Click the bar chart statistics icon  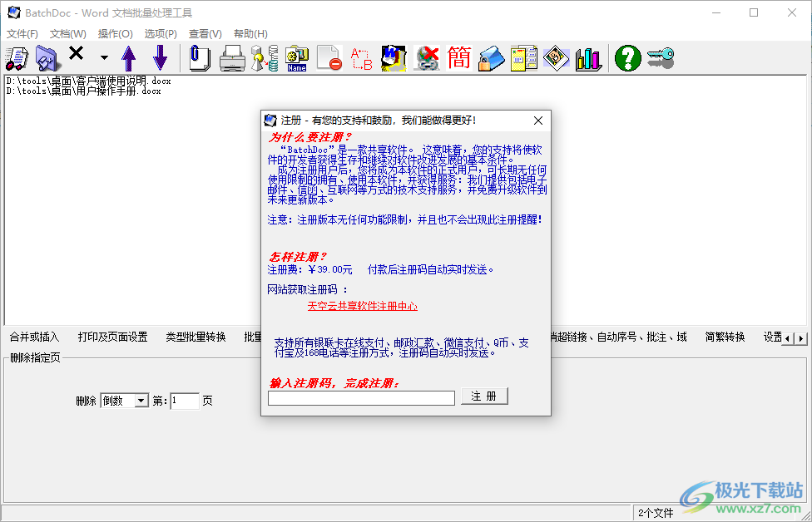pos(588,58)
